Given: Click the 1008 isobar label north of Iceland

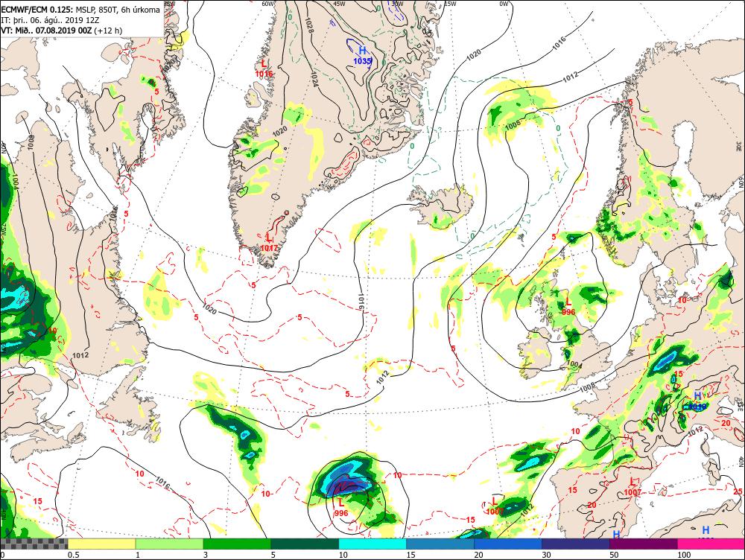Looking at the screenshot, I should click(513, 125).
